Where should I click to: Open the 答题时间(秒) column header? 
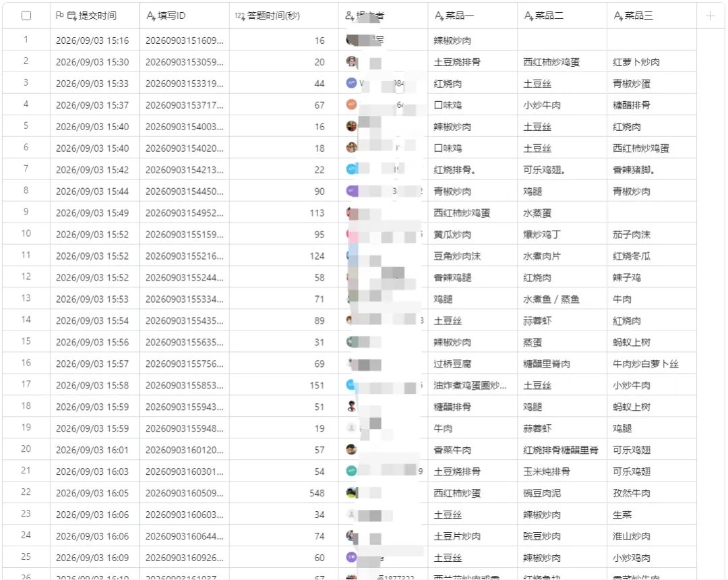click(284, 16)
